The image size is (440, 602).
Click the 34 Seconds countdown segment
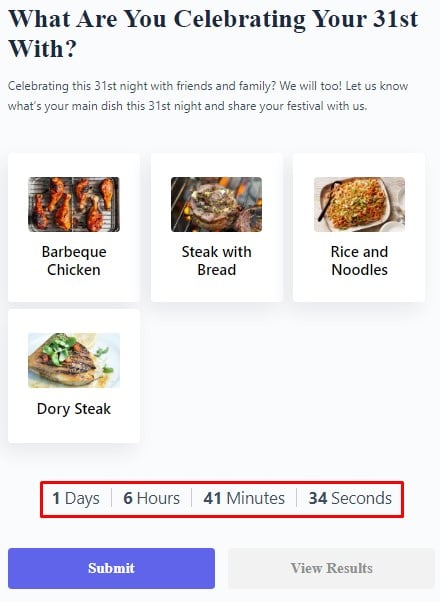pos(350,498)
